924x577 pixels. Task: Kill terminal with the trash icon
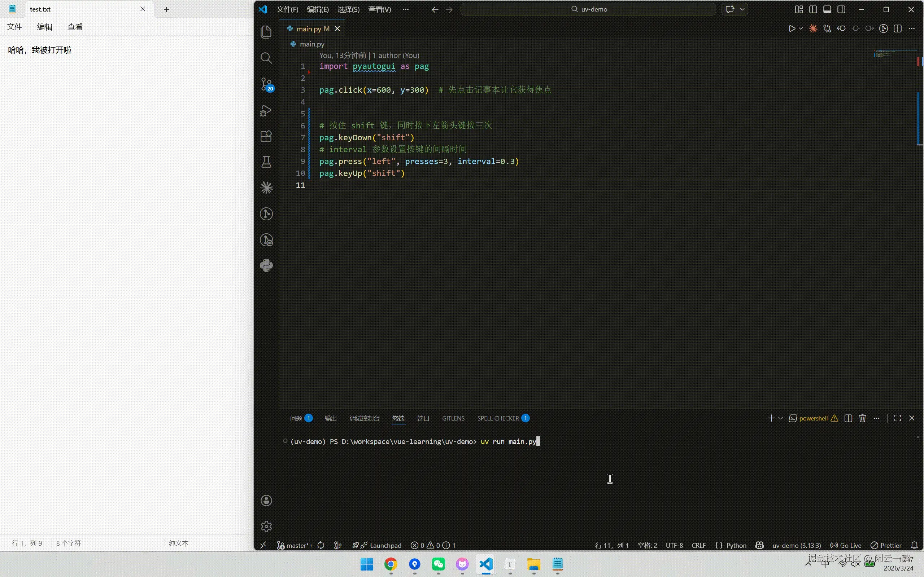[862, 418]
